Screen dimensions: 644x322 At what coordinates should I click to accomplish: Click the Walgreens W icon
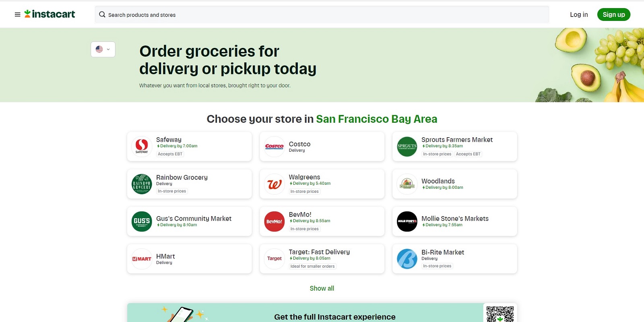(x=274, y=184)
